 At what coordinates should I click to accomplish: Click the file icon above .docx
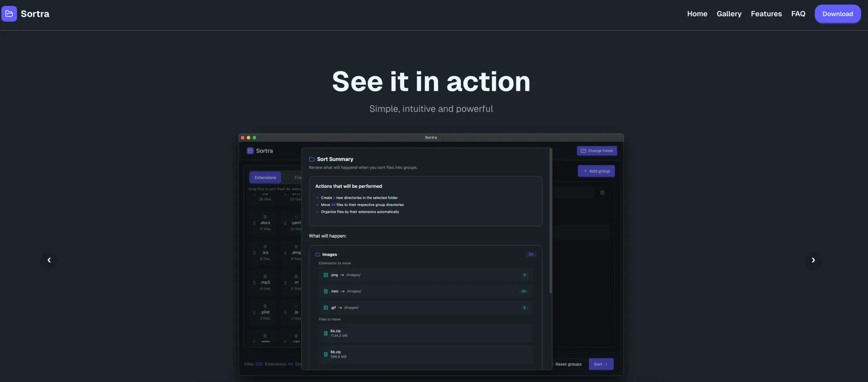click(265, 217)
